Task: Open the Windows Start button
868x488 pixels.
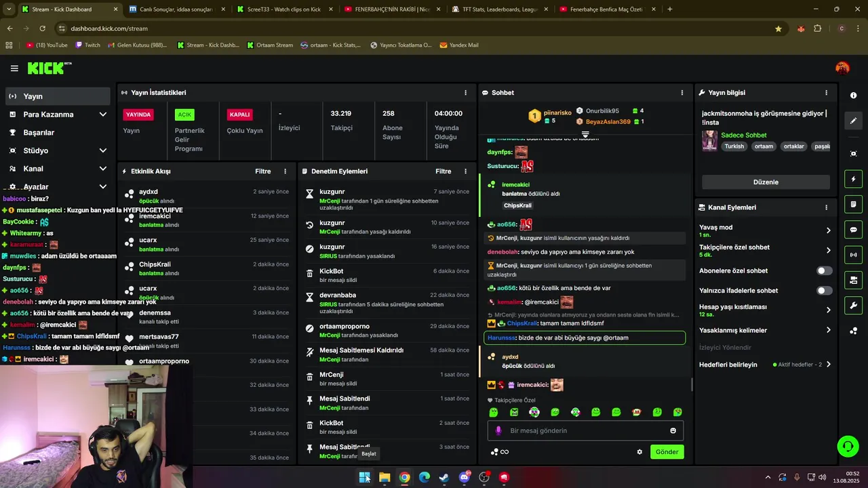Action: coord(364,477)
